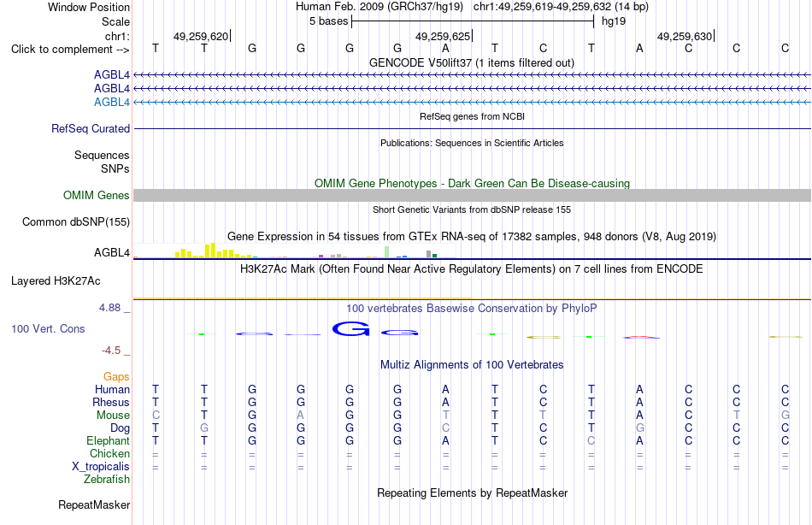Click 'H3K27Ac Mark' ENCODE track title

click(x=472, y=269)
